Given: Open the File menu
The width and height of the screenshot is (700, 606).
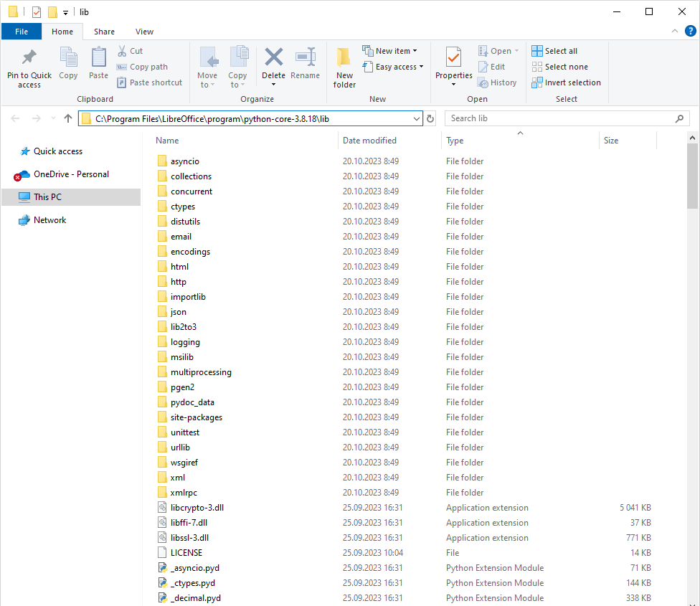Looking at the screenshot, I should 22,32.
